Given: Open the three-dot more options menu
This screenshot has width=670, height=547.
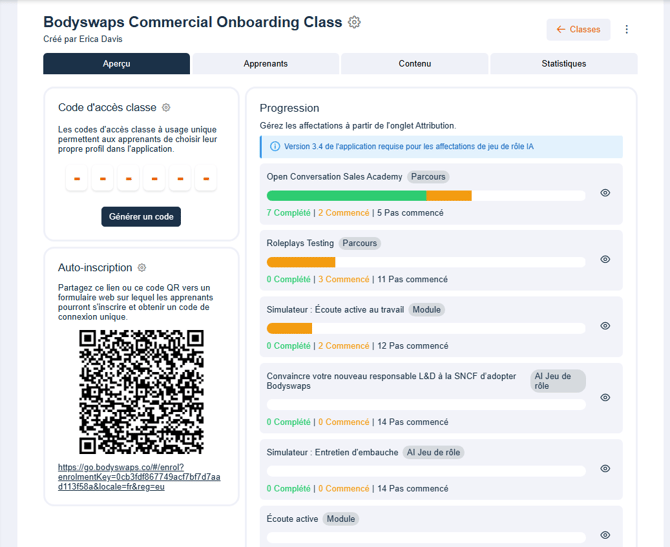Looking at the screenshot, I should [x=627, y=30].
